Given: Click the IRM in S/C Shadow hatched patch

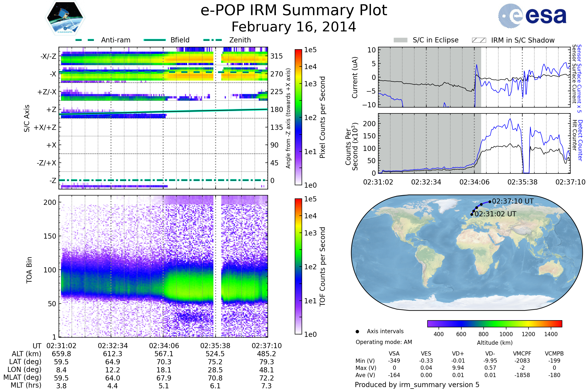Looking at the screenshot, I should (x=479, y=40).
